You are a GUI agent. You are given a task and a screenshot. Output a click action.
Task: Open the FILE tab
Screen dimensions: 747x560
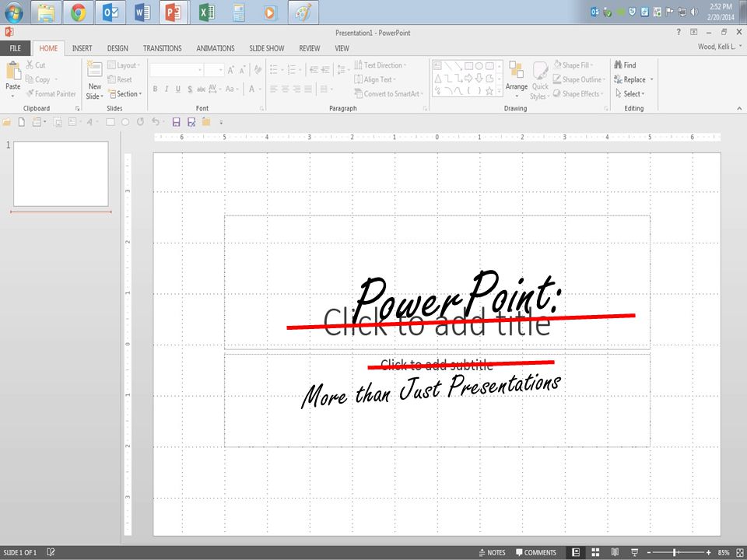tap(16, 48)
